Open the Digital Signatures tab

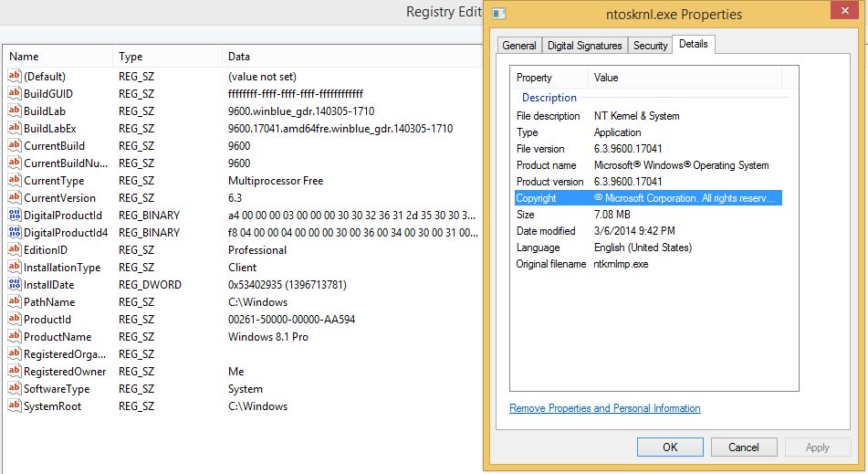pyautogui.click(x=584, y=46)
